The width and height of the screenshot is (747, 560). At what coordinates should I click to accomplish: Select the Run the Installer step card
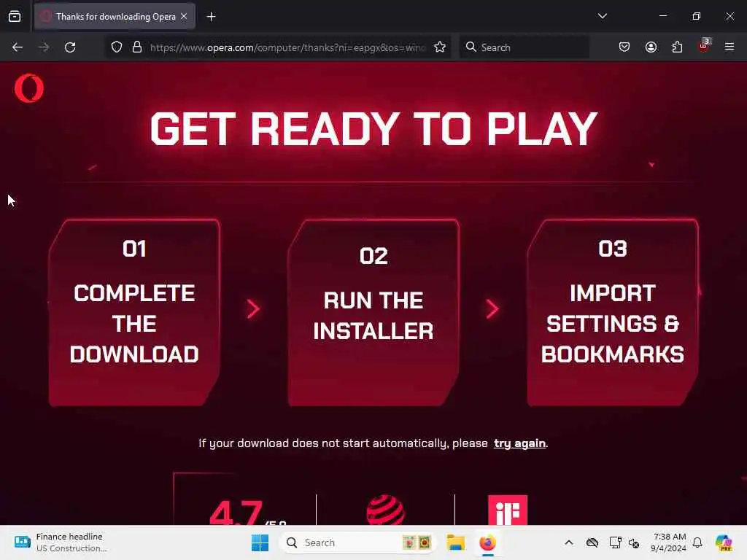(374, 313)
